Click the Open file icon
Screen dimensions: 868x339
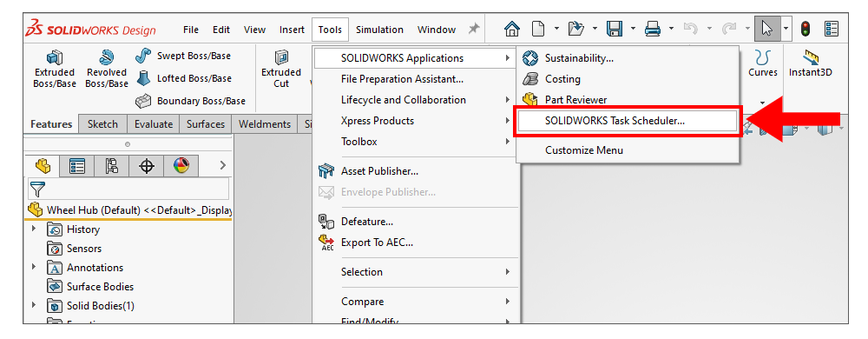click(576, 29)
